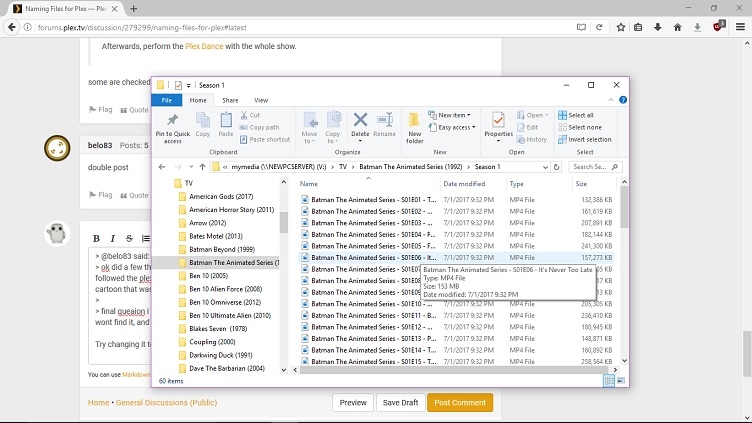Switch to the View ribbon tab

pyautogui.click(x=261, y=100)
